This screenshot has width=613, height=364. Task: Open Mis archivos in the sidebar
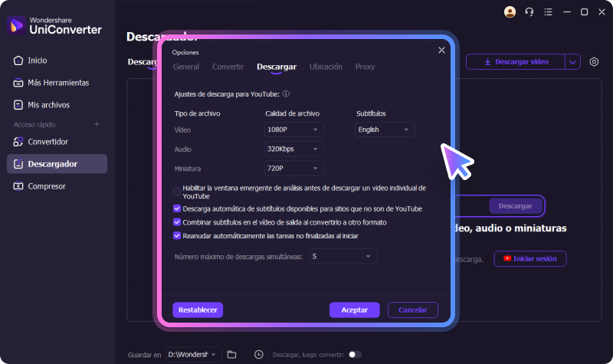tap(48, 105)
